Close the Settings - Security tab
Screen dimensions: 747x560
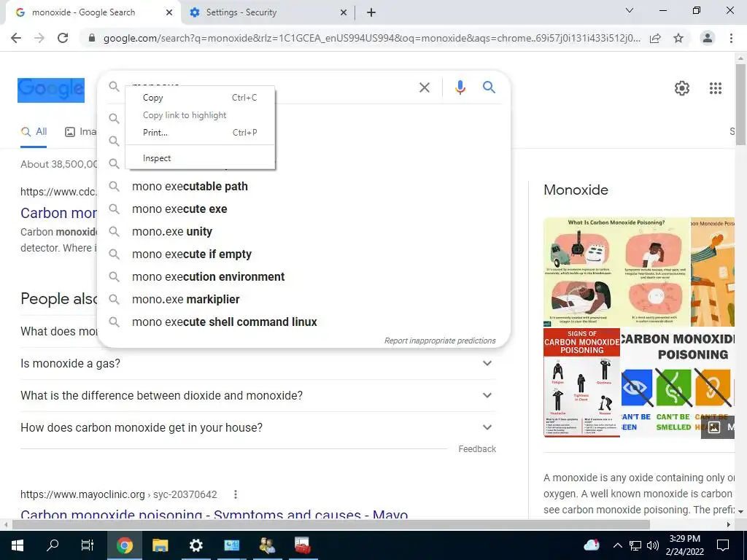click(x=344, y=13)
